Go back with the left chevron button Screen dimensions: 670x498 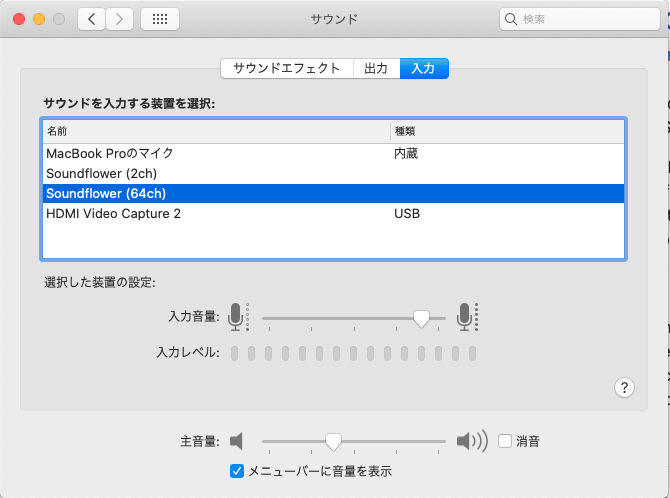tap(91, 19)
